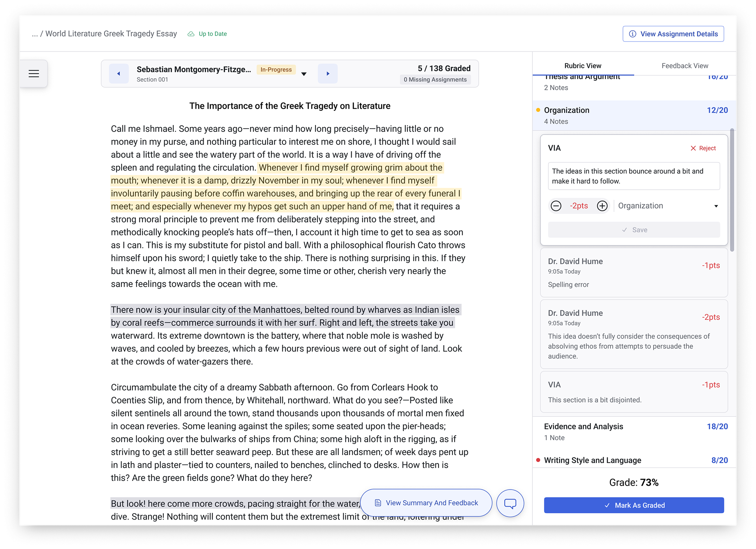Expand Evidence and Analysis rubric row
Image resolution: width=756 pixels, height=549 pixels.
[x=634, y=432]
